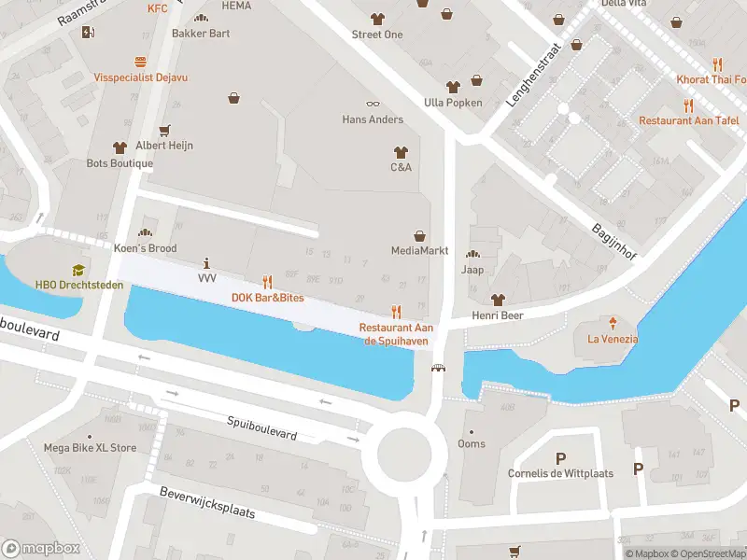Click the Restaurant Aan Tafel label

pyautogui.click(x=689, y=120)
